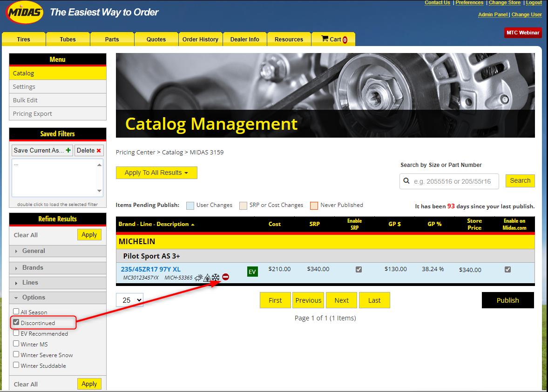Click the all-season sun and cloud icon

tap(198, 278)
